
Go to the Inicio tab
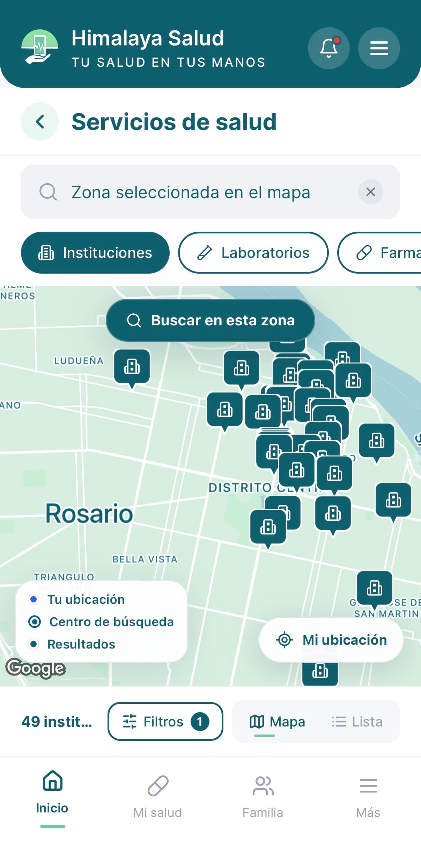[x=52, y=798]
